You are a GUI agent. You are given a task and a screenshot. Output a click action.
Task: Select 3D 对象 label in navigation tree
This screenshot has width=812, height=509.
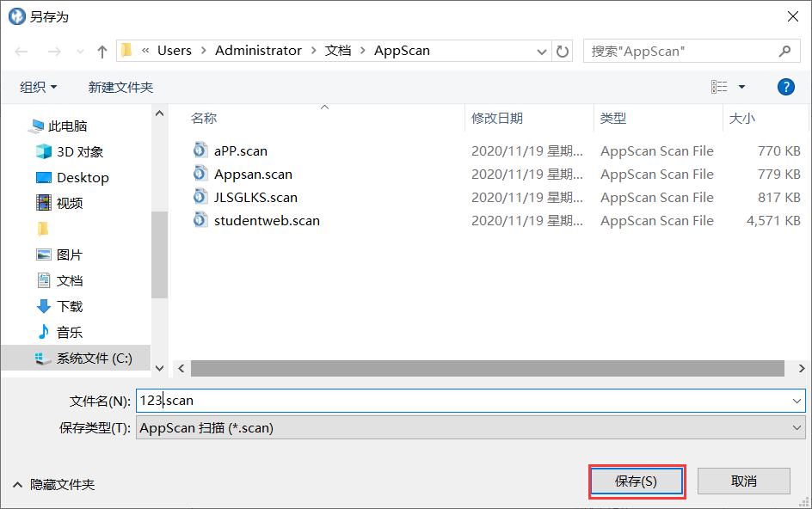[x=80, y=151]
